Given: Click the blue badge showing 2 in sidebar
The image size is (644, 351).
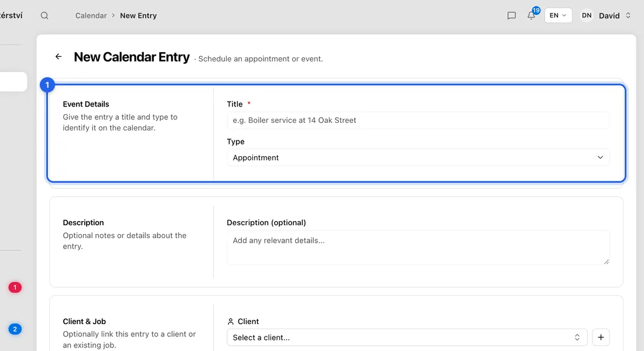Looking at the screenshot, I should tap(15, 329).
